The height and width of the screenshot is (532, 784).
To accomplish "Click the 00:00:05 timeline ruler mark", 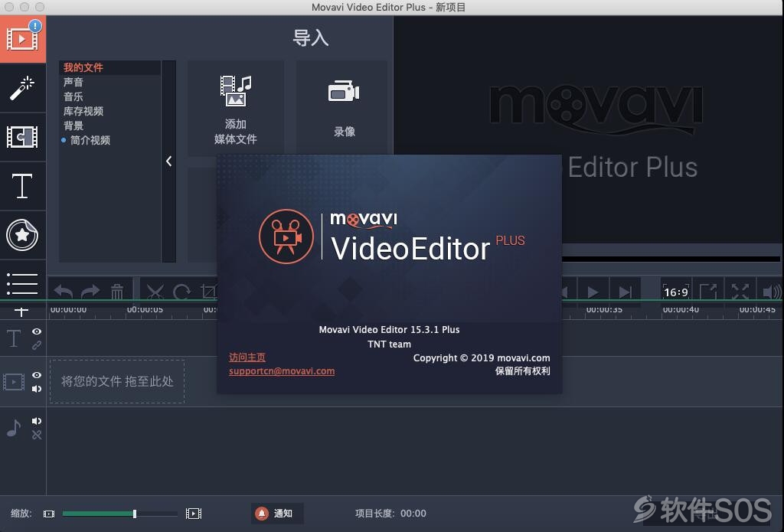I will click(x=145, y=309).
